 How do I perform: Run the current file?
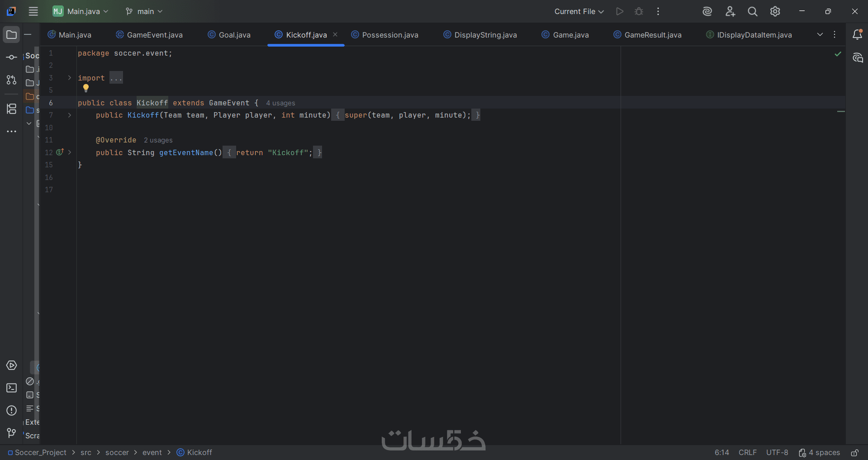[620, 11]
